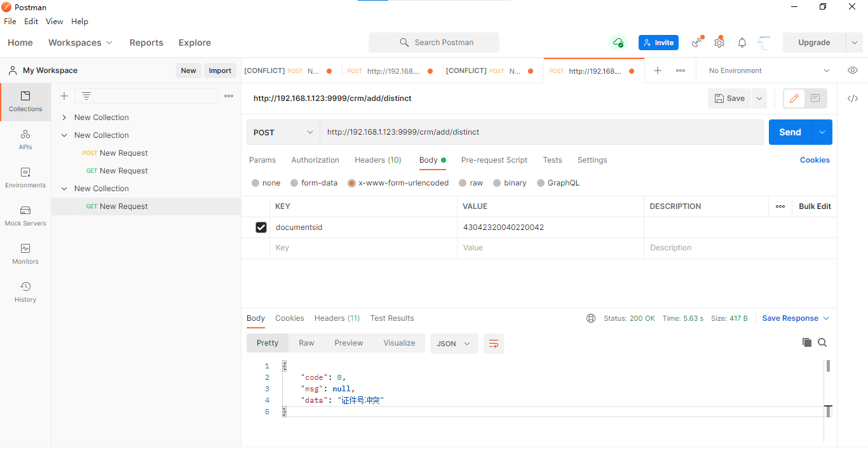Open the JSON format dropdown
The image size is (868, 451).
click(x=454, y=344)
